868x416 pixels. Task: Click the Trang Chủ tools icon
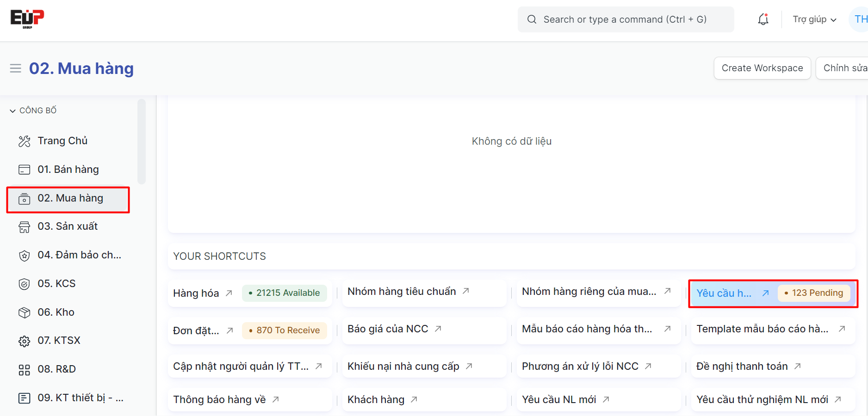(x=25, y=141)
